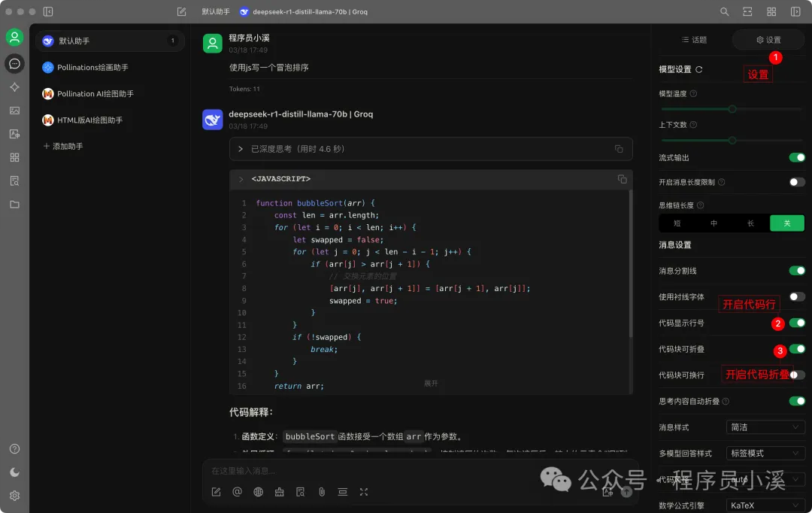Open the mini apps grid sidebar icon

point(14,157)
